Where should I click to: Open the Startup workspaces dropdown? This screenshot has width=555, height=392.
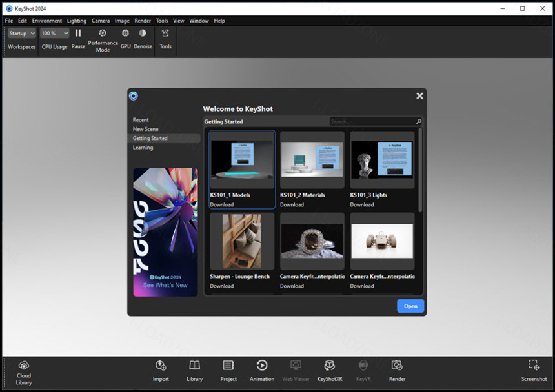pos(22,34)
